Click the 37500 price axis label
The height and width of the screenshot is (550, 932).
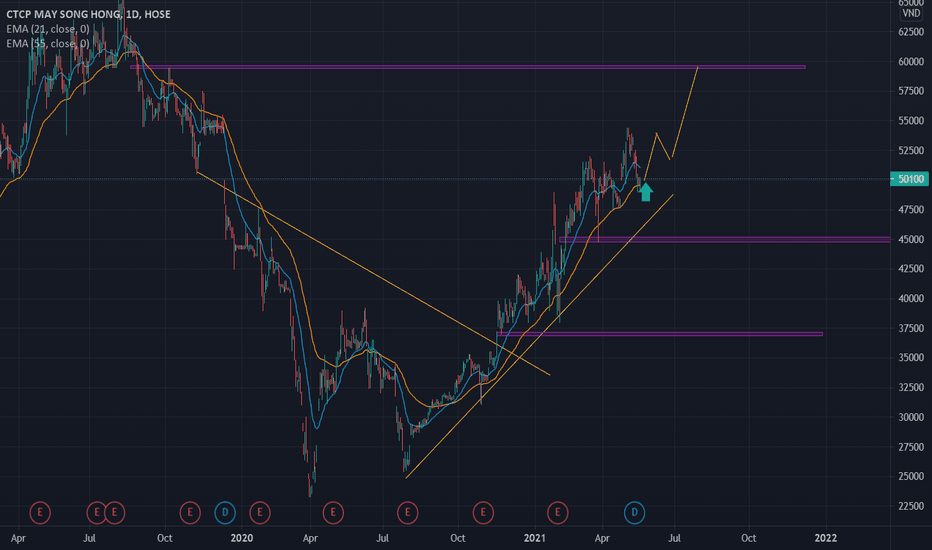pos(911,328)
